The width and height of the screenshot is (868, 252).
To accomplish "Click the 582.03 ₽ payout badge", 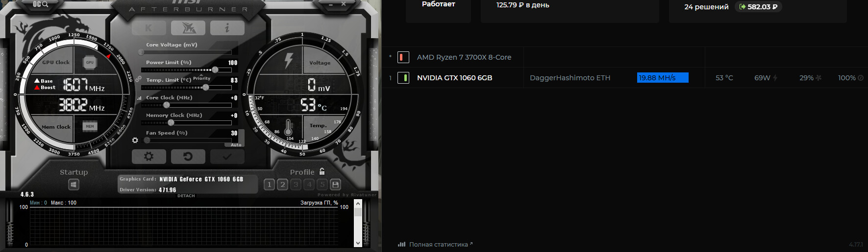I will click(x=758, y=7).
